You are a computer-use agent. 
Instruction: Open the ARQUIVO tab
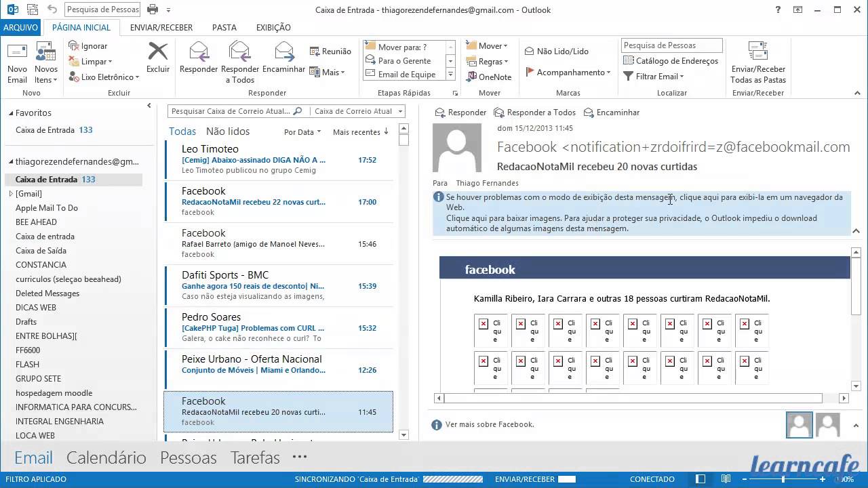pyautogui.click(x=20, y=28)
